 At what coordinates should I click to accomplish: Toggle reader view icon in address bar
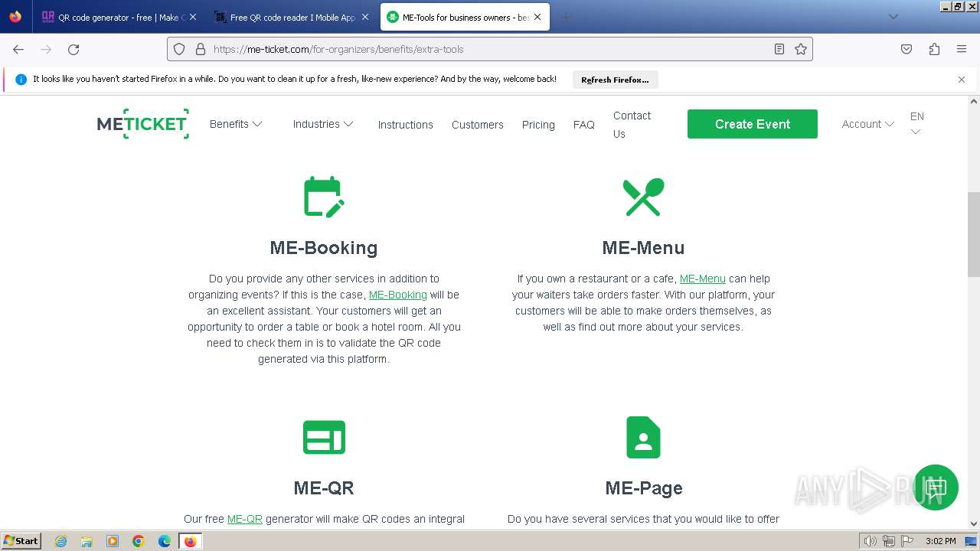779,49
